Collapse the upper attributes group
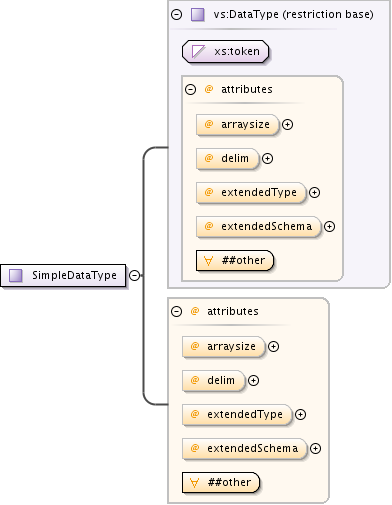The width and height of the screenshot is (392, 505). tap(190, 89)
